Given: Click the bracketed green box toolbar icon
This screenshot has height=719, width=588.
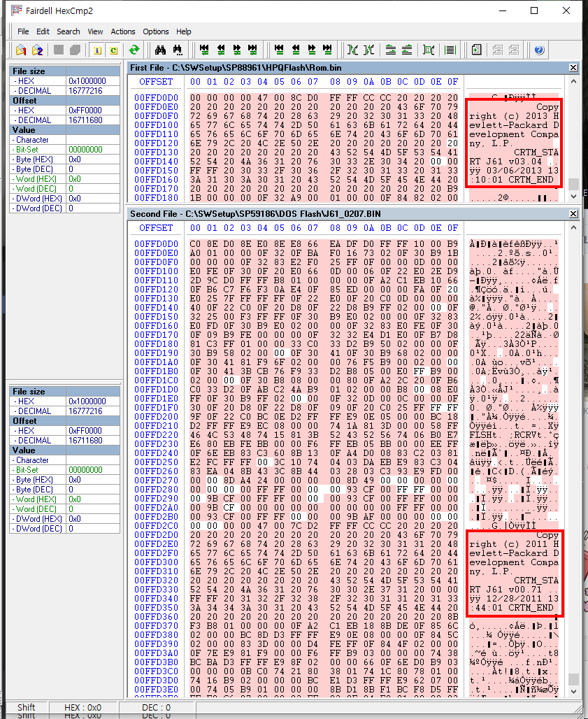Looking at the screenshot, I should (429, 50).
